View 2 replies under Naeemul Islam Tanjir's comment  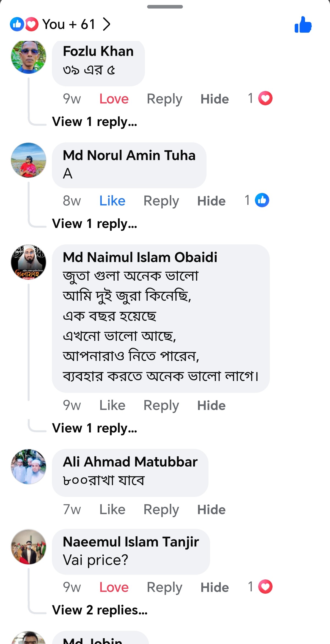click(x=99, y=611)
